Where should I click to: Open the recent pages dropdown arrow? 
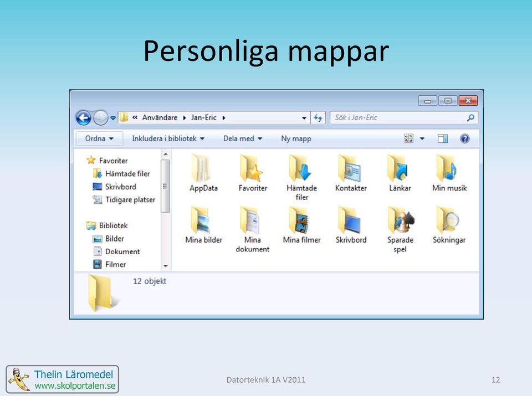[x=113, y=118]
